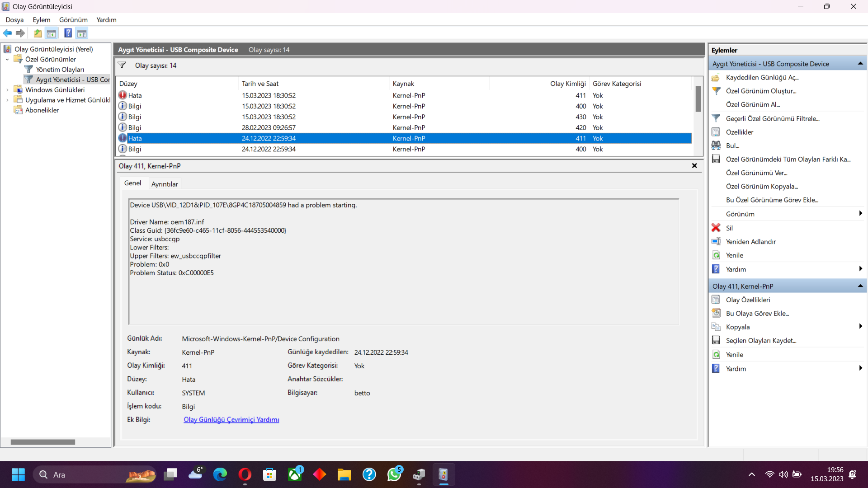Click the filter funnel icon beside Olay sayısı

(x=122, y=65)
